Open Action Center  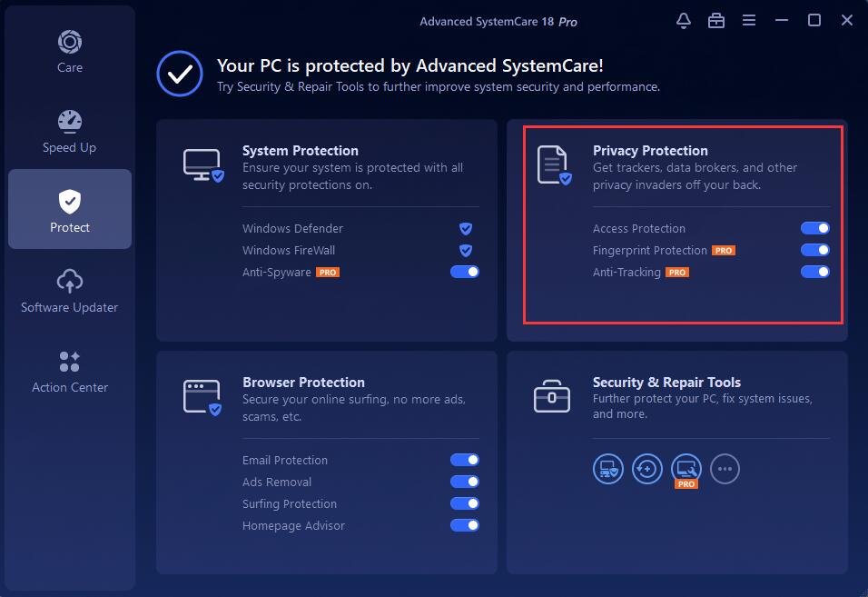tap(70, 372)
